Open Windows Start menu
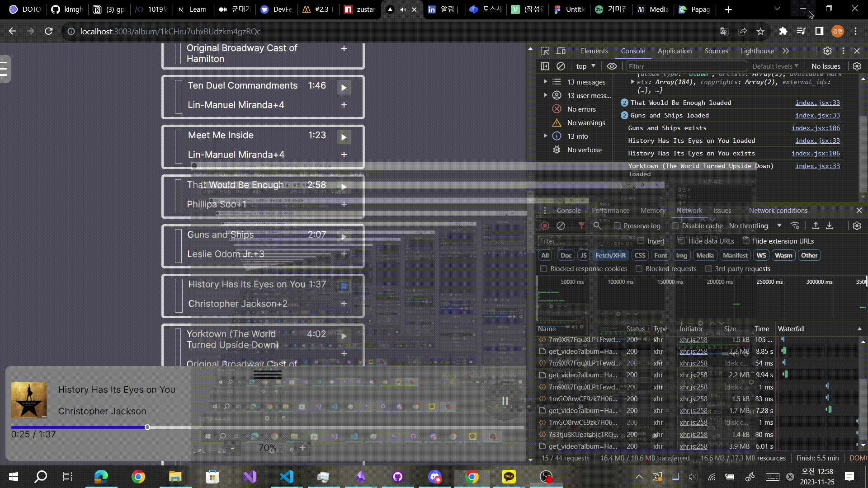 tap(14, 476)
